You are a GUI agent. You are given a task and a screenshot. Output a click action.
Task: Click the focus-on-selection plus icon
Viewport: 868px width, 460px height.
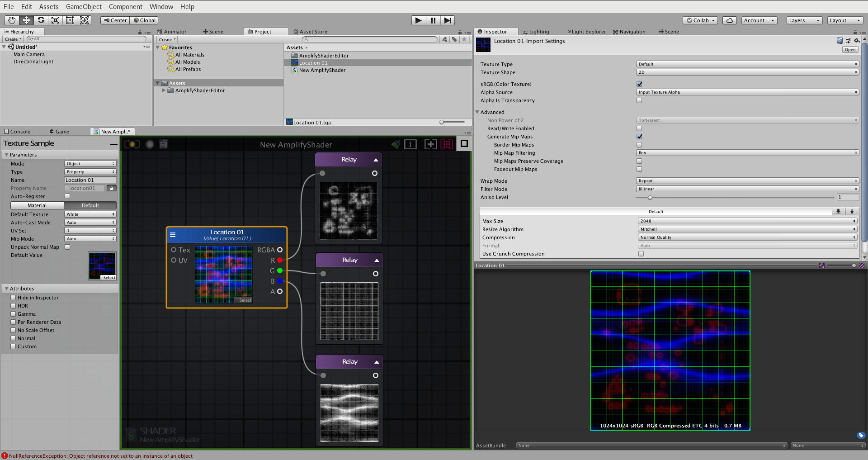pyautogui.click(x=431, y=144)
